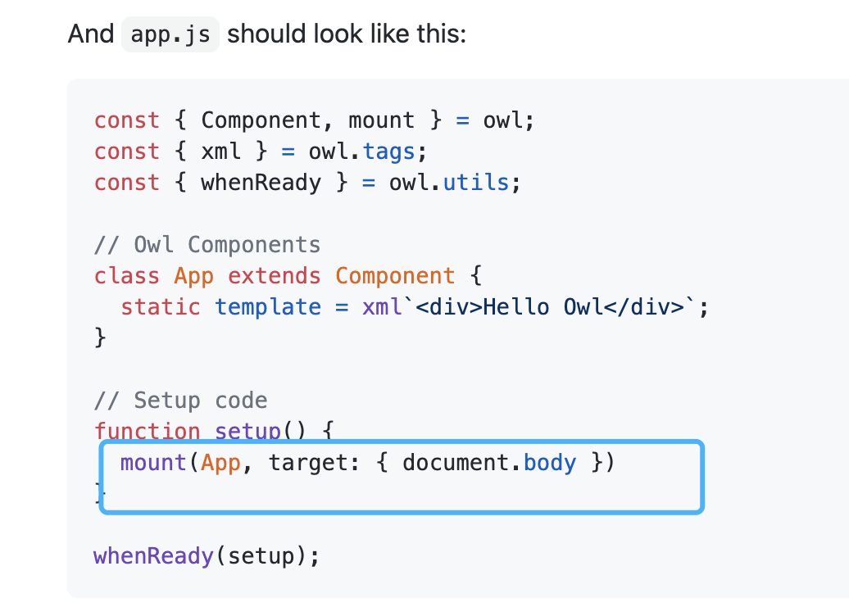Viewport: 849px width, 616px height.
Task: Select the extends keyword
Action: [x=274, y=276]
